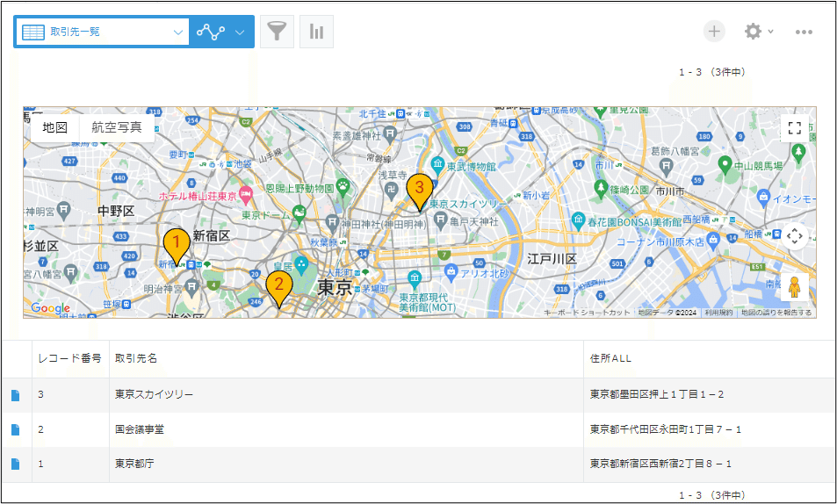Click the Google logo on map

[51, 308]
